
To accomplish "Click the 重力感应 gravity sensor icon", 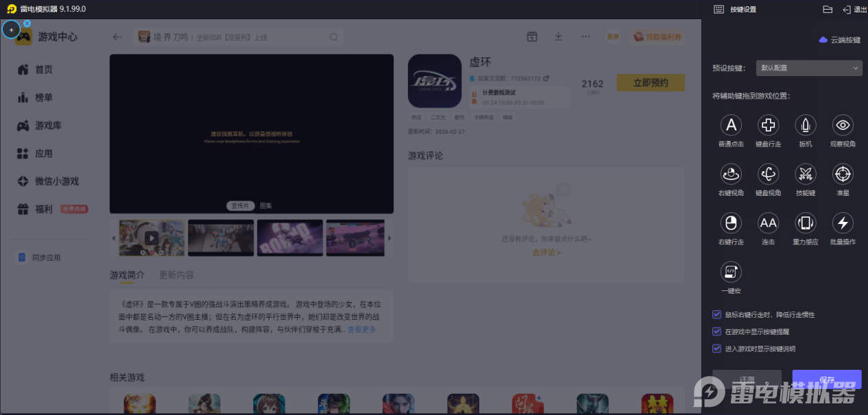I will 805,223.
